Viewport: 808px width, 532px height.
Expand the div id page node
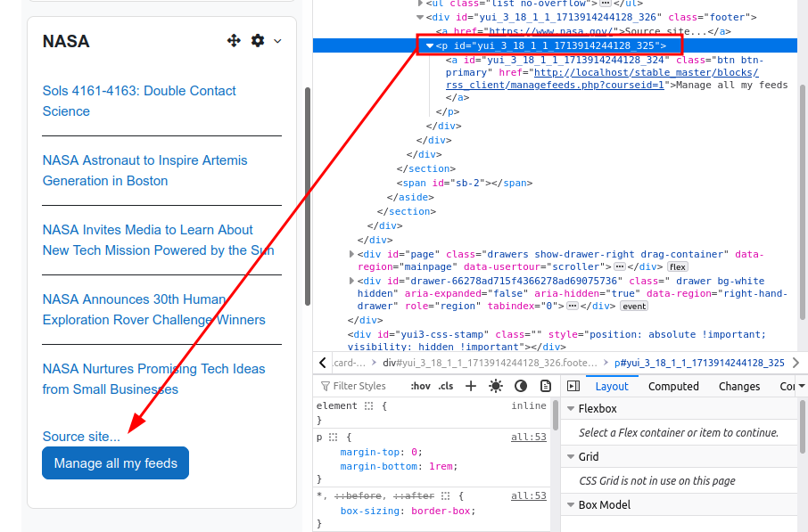tap(352, 254)
